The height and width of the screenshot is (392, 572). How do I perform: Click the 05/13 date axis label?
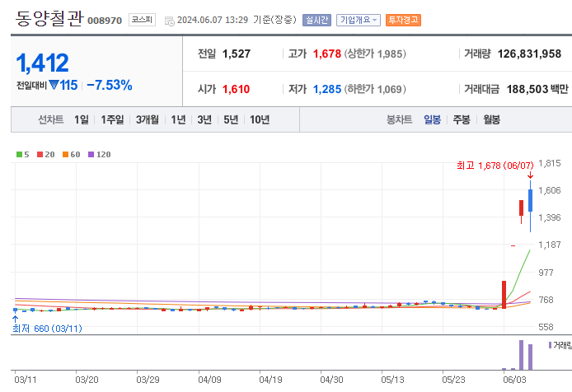tap(392, 380)
